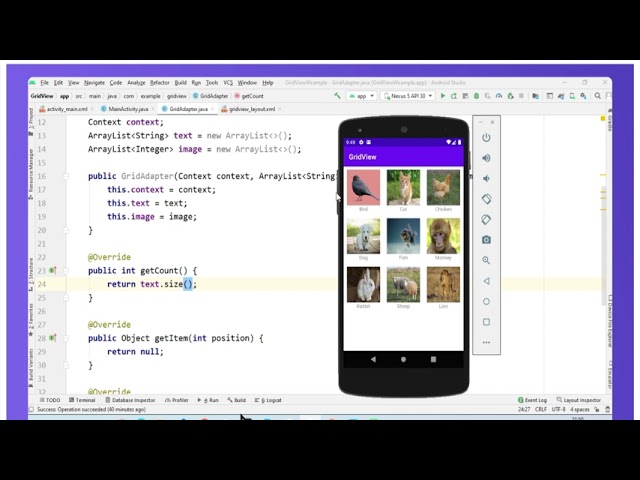This screenshot has height=480, width=640.
Task: Click GridAdapter breadcrumb in navigation bar
Action: [x=211, y=96]
